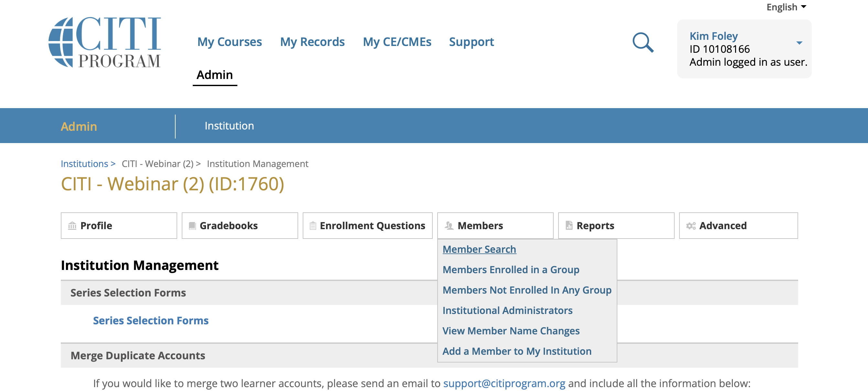Viewport: 868px width, 391px height.
Task: Click the CITI Program globe logo
Action: pos(104,42)
